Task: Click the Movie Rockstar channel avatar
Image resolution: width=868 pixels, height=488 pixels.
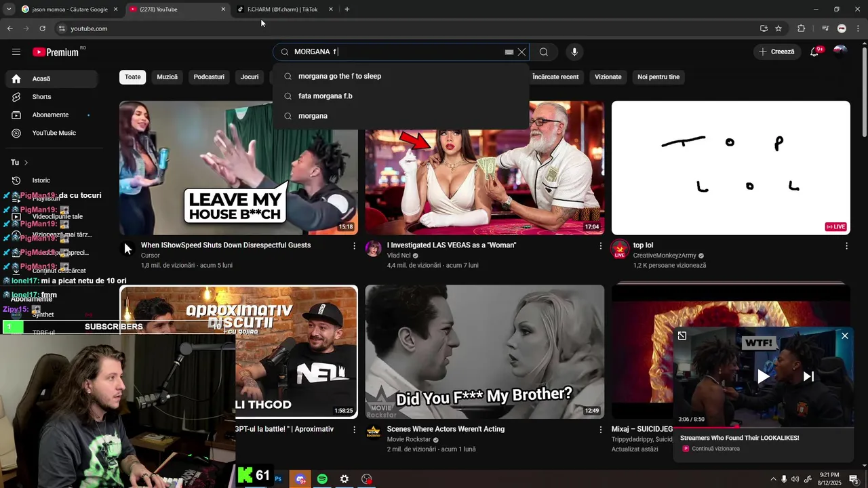Action: [374, 432]
